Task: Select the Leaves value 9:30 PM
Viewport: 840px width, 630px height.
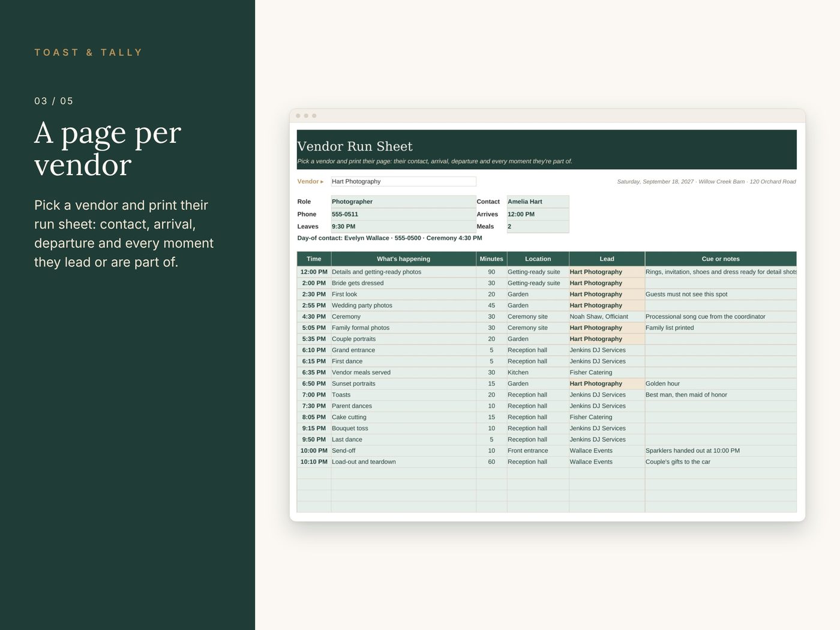Action: coord(403,226)
